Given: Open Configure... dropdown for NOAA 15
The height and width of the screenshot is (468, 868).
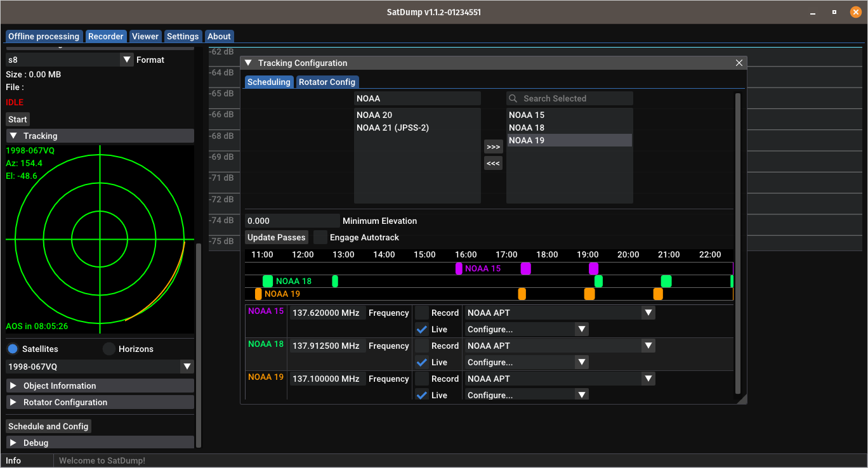Looking at the screenshot, I should [527, 329].
